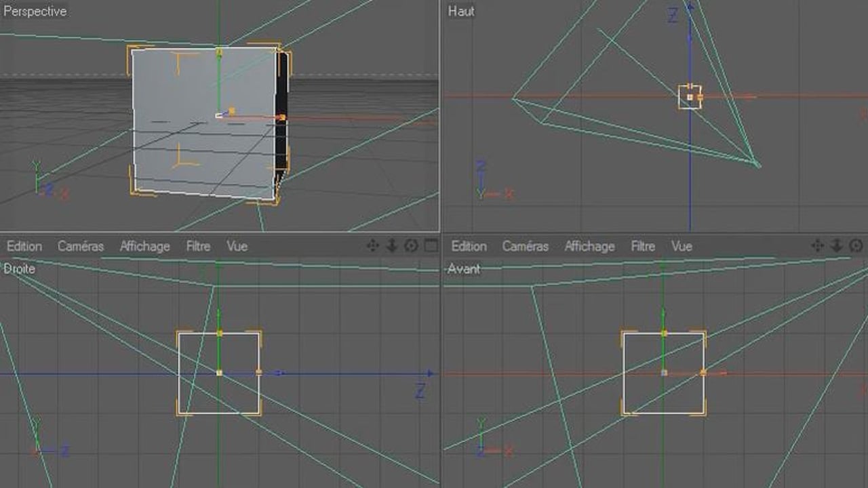Click the pan view icon in Droite viewport

click(372, 246)
